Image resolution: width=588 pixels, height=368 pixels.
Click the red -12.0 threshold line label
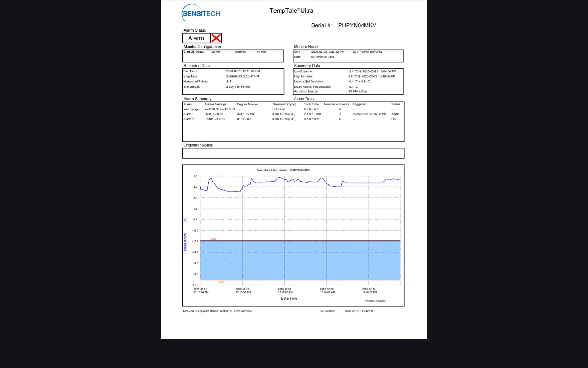[x=213, y=239]
